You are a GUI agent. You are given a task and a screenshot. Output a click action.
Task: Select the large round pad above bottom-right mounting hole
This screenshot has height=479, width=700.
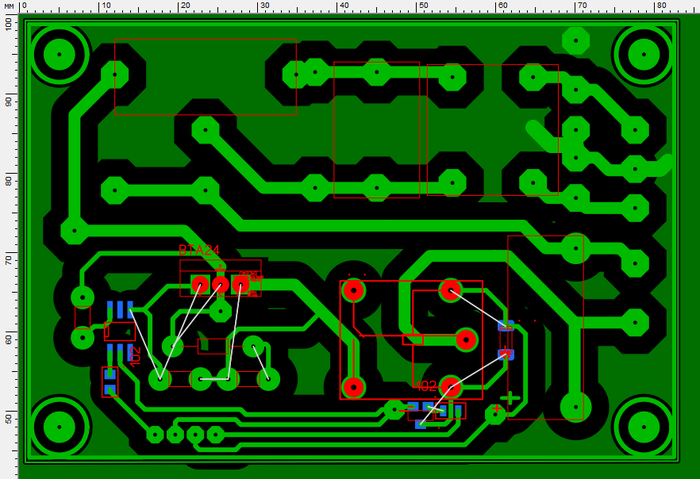coord(575,407)
